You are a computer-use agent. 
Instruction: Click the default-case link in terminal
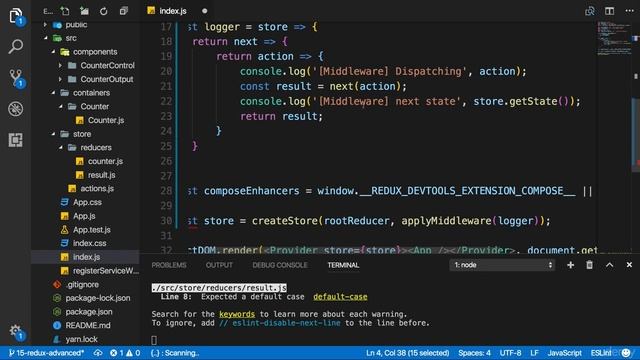340,297
